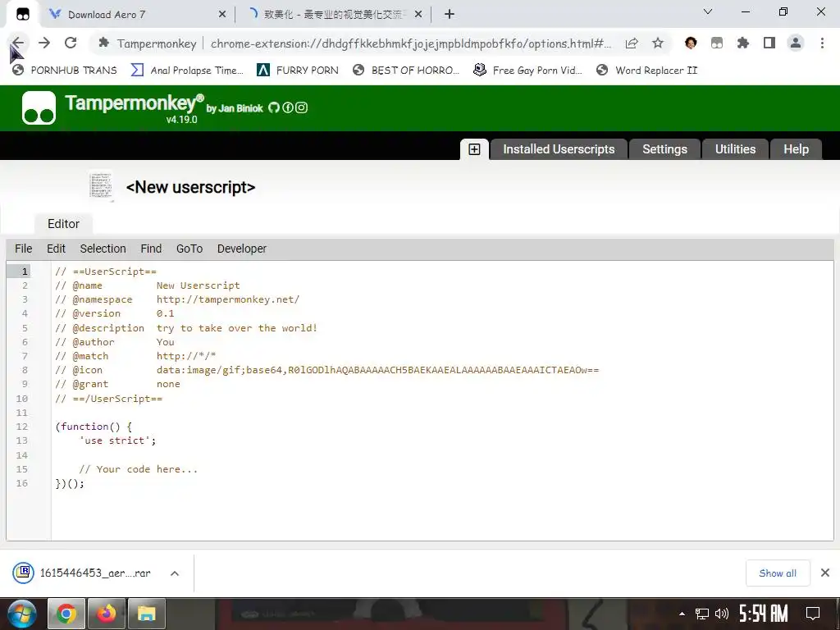Switch to Installed Userscripts tab

[558, 149]
